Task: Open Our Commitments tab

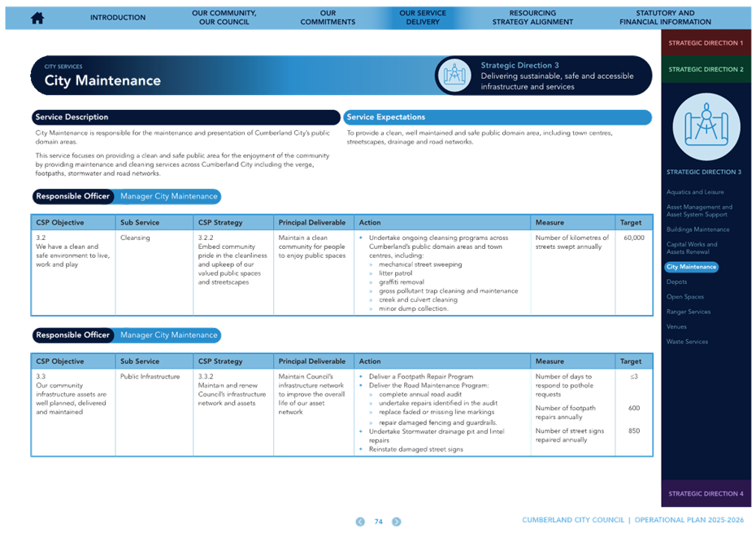Action: (328, 17)
